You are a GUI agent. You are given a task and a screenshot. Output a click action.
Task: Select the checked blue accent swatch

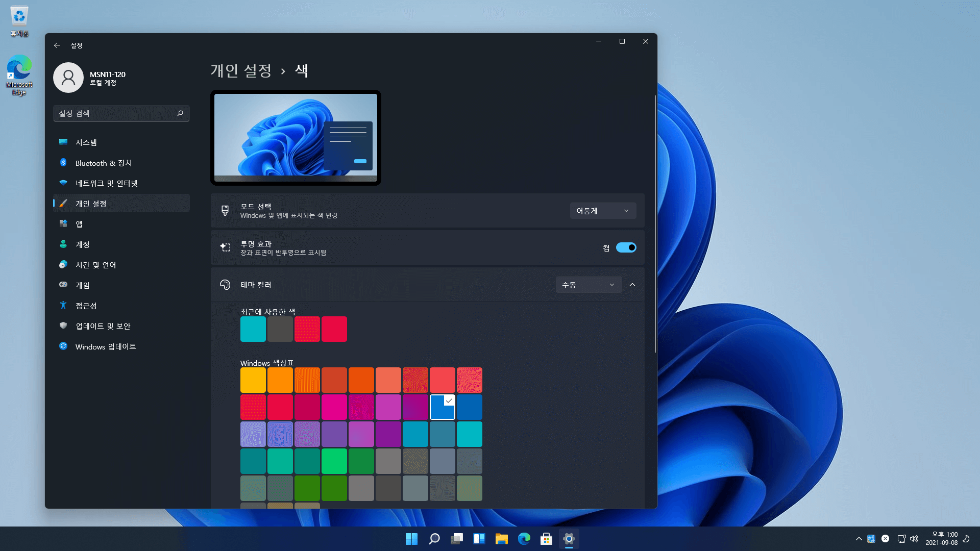point(443,407)
